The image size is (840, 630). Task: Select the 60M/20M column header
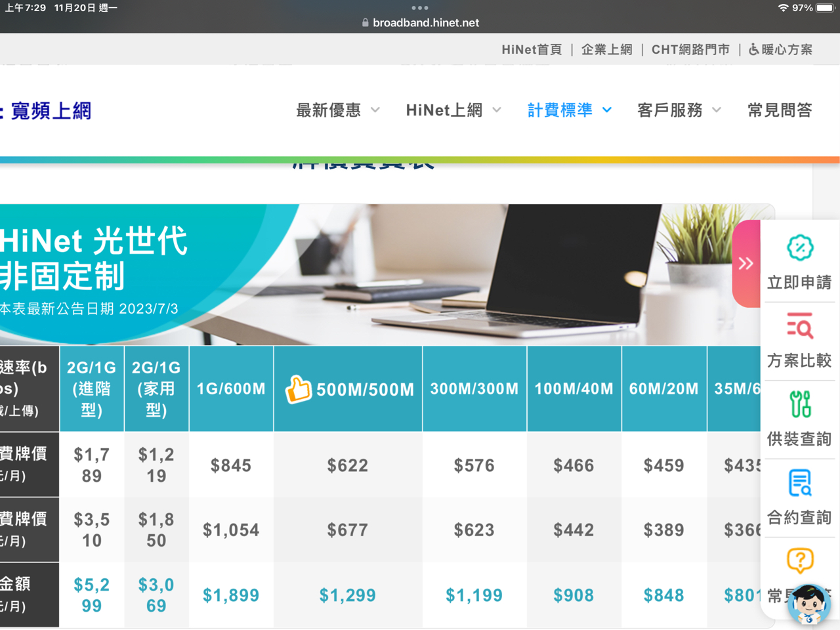click(664, 389)
